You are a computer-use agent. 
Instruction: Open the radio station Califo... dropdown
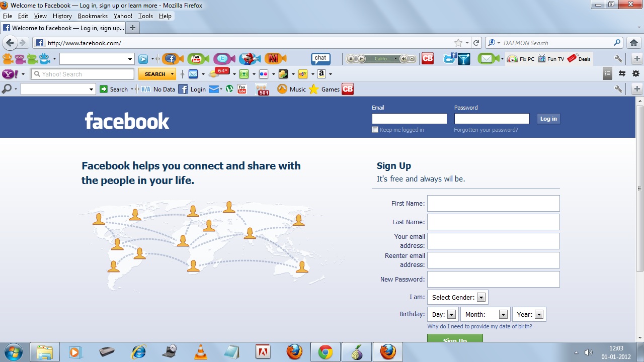pos(395,59)
